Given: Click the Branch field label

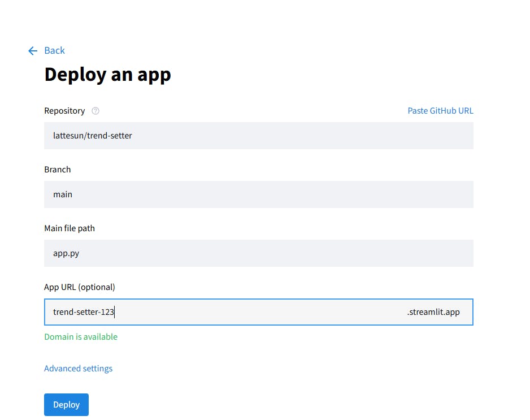Looking at the screenshot, I should 58,170.
